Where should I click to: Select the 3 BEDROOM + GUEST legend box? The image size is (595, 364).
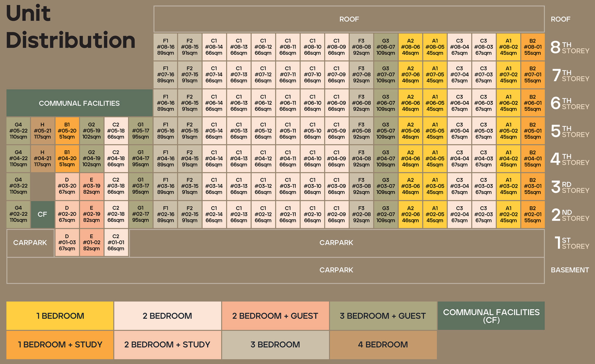[383, 316]
